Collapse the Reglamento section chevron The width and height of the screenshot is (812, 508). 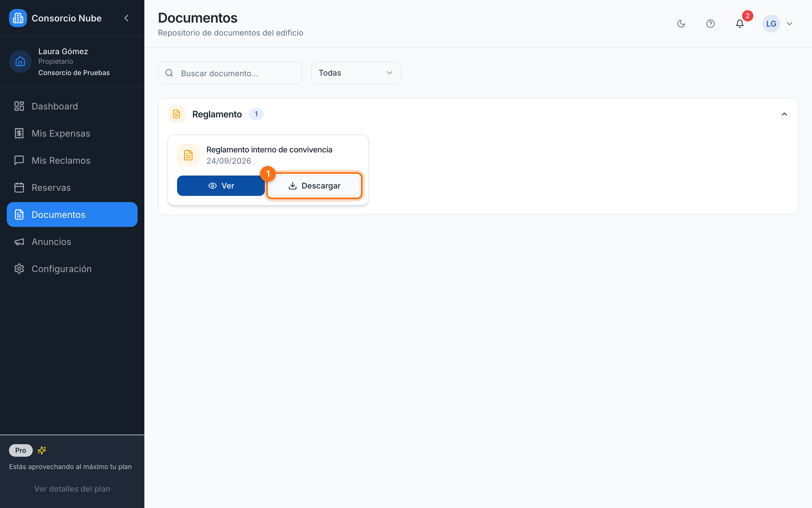coord(784,114)
